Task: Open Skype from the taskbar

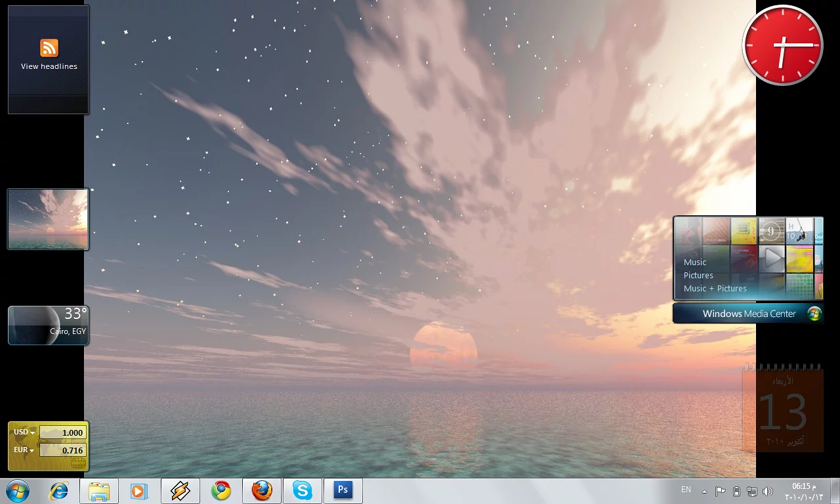Action: tap(303, 491)
